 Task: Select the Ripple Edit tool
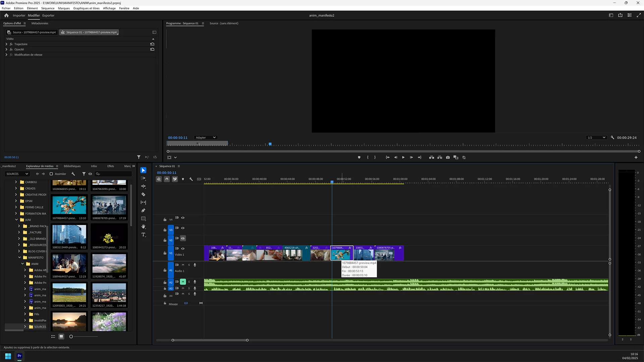143,186
